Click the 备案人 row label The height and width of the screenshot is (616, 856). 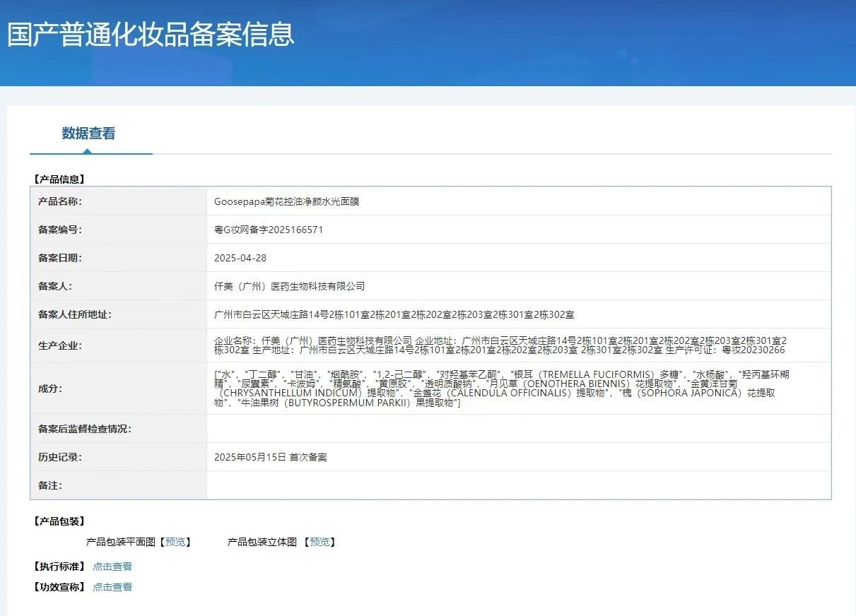(55, 286)
